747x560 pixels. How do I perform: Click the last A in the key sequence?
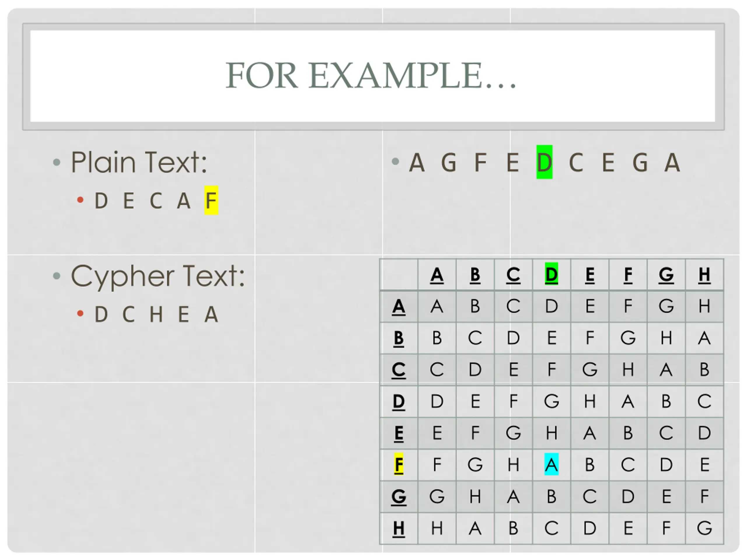pos(672,162)
